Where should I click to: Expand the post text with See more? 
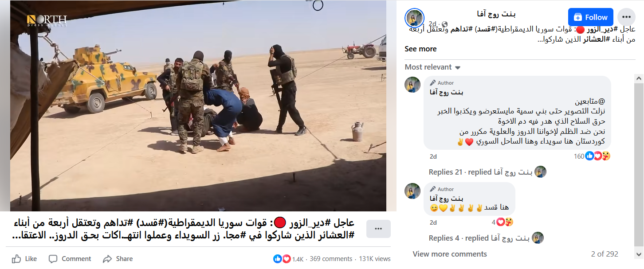point(420,49)
